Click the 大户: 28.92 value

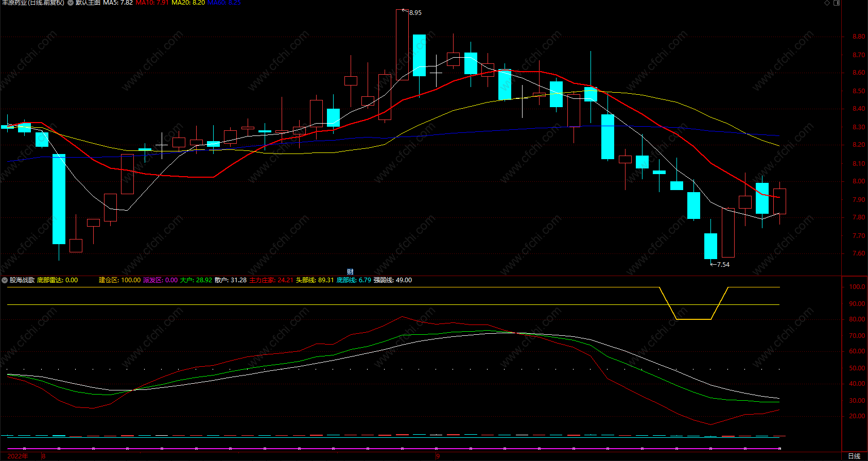(x=196, y=280)
